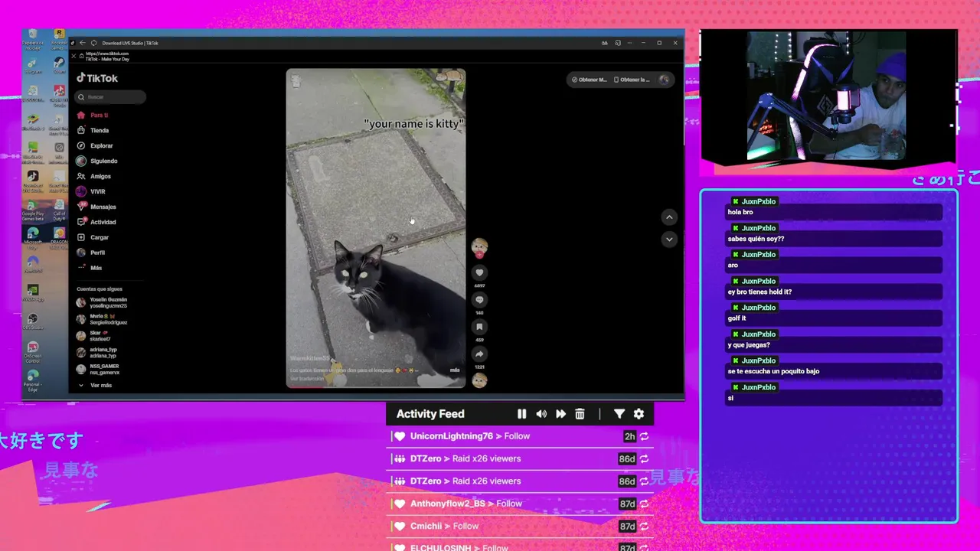The image size is (980, 551).
Task: Click the sound disc below share button
Action: pos(479,380)
